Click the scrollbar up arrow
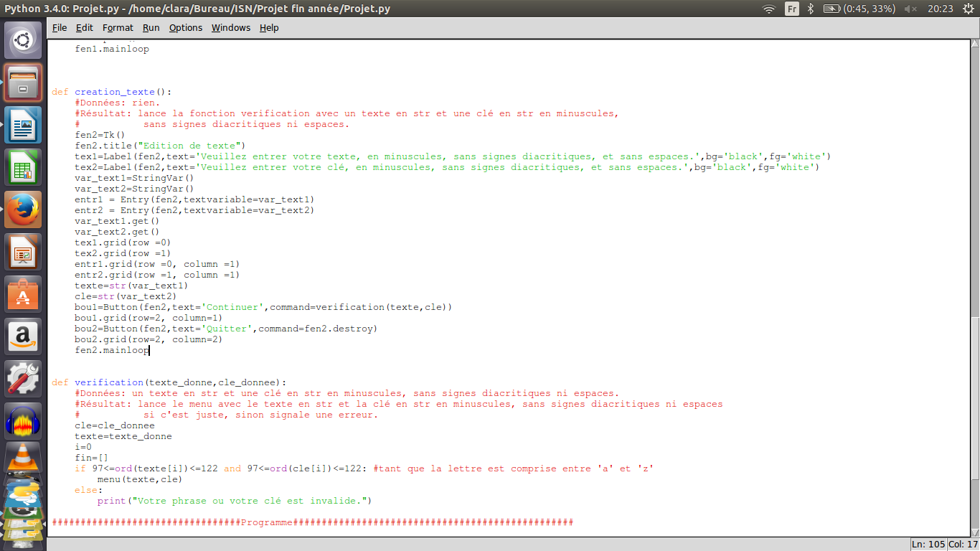The height and width of the screenshot is (551, 980). pos(975,44)
